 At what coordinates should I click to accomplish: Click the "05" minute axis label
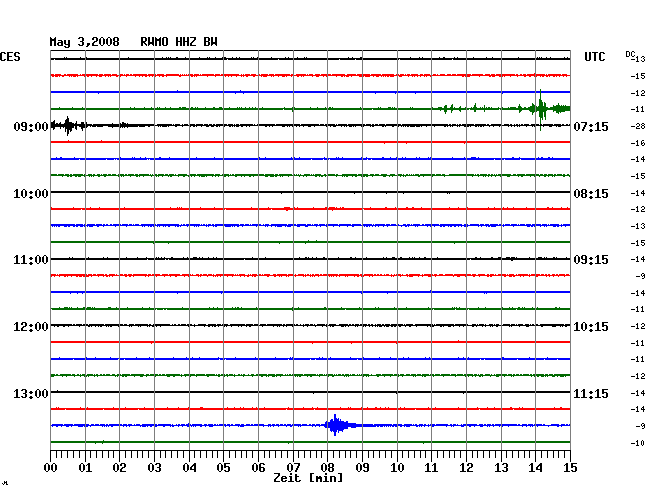click(223, 467)
